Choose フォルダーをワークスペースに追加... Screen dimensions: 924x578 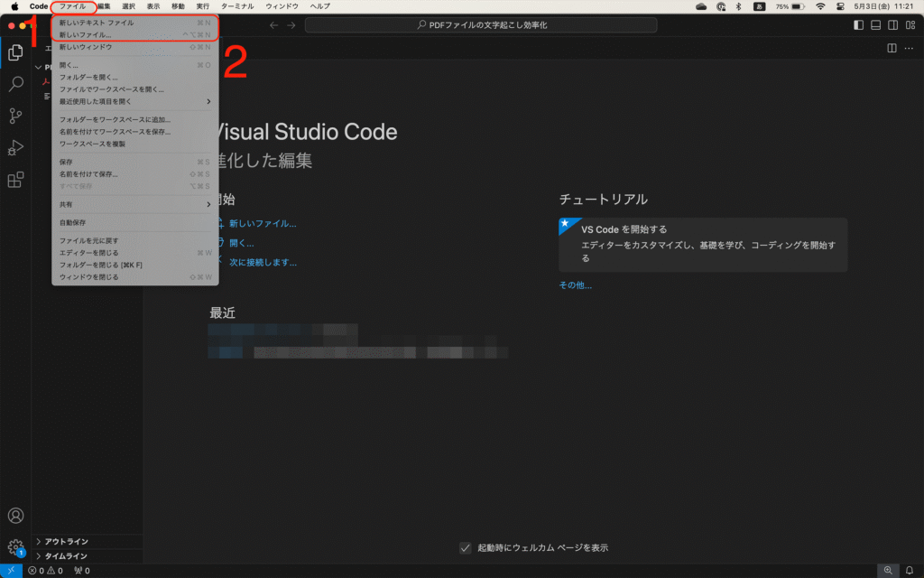pyautogui.click(x=135, y=120)
